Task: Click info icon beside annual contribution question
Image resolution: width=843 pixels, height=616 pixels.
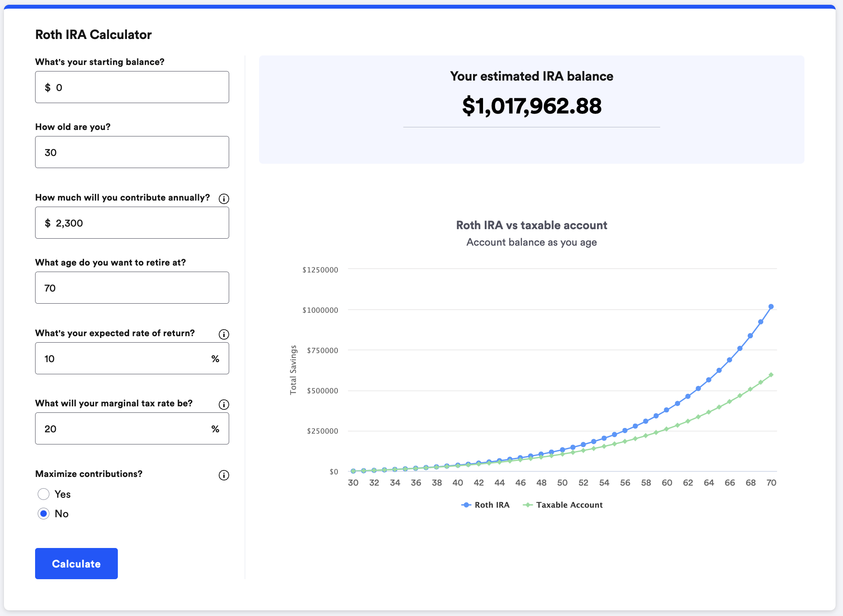Action: [x=224, y=199]
